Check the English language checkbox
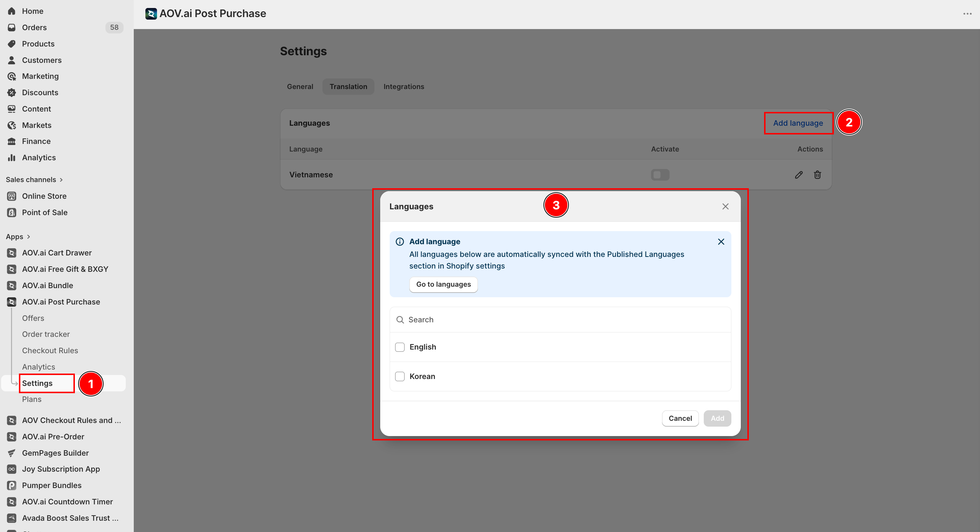Screen dimensions: 980x532 tap(399, 347)
